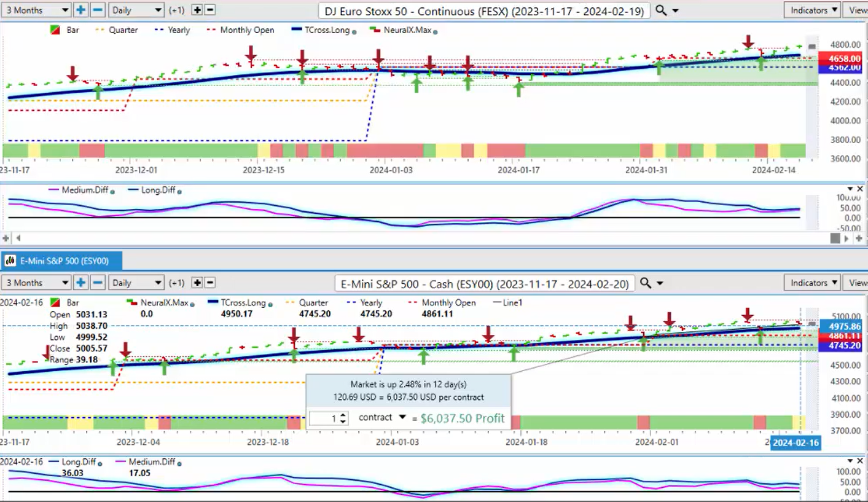Viewport: 868px width, 502px height.
Task: Open TCross.Long settings dot in FESX legend
Action: 356,31
